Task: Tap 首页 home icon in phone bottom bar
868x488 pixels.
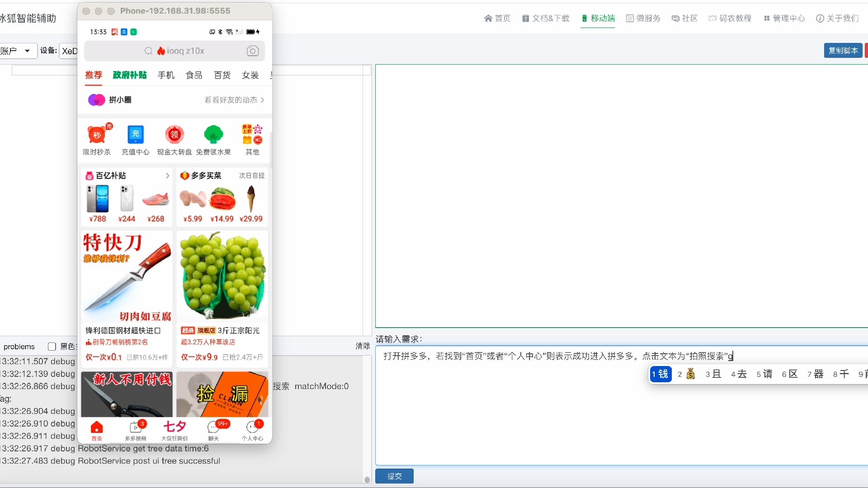Action: pos(97,431)
